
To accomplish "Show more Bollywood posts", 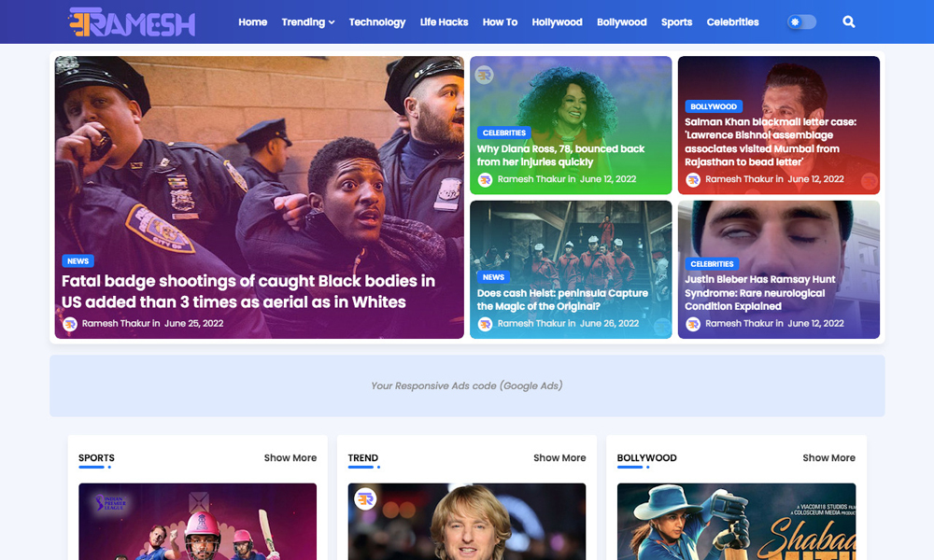I will pyautogui.click(x=828, y=457).
